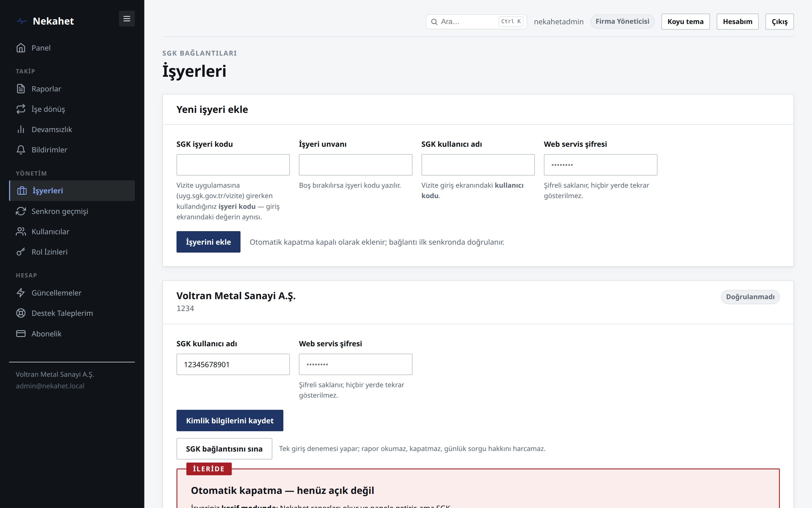Click the Devamsızlık bar chart icon

click(x=21, y=129)
